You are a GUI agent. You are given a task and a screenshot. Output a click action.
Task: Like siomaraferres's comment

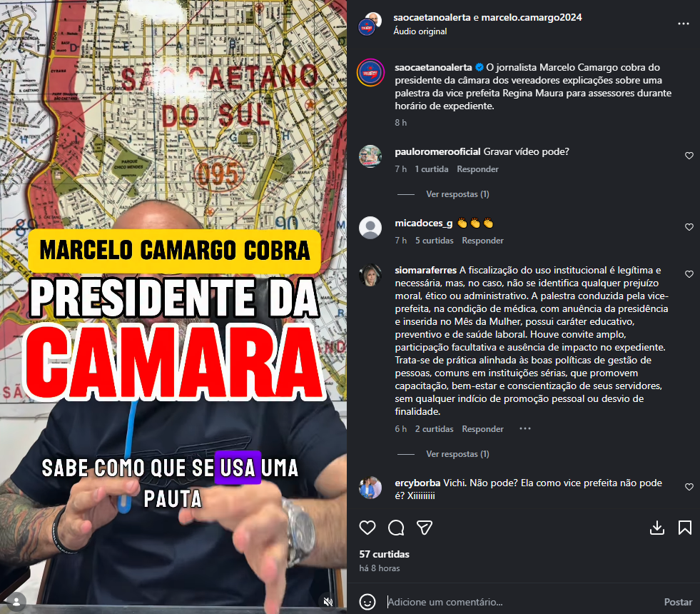click(x=689, y=274)
